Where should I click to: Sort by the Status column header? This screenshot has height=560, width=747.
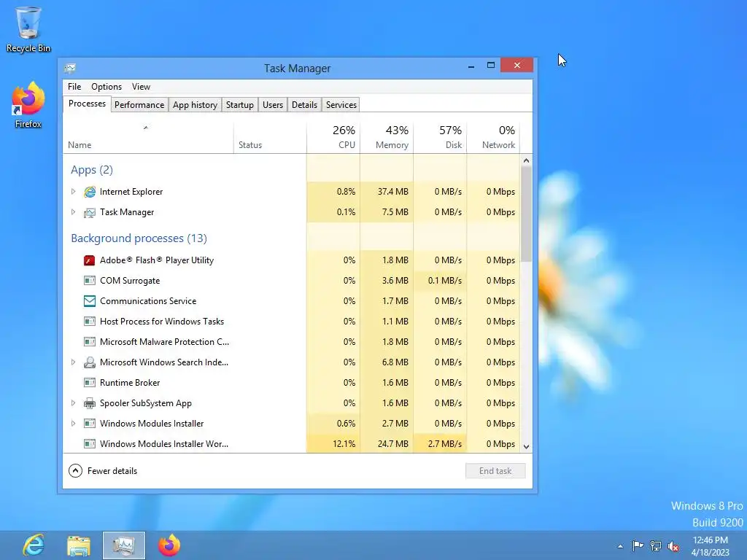270,138
